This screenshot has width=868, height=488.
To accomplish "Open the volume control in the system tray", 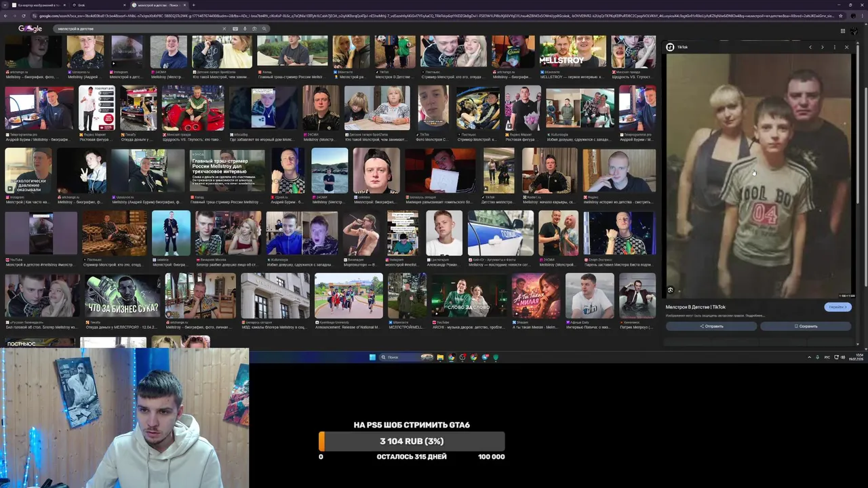I will (843, 357).
